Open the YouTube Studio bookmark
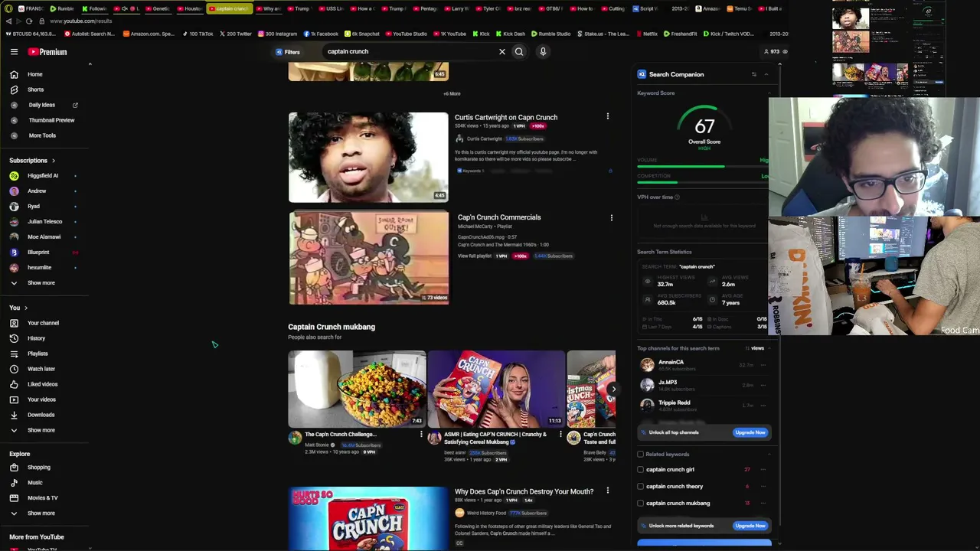Viewport: 980px width, 551px height. tap(406, 34)
